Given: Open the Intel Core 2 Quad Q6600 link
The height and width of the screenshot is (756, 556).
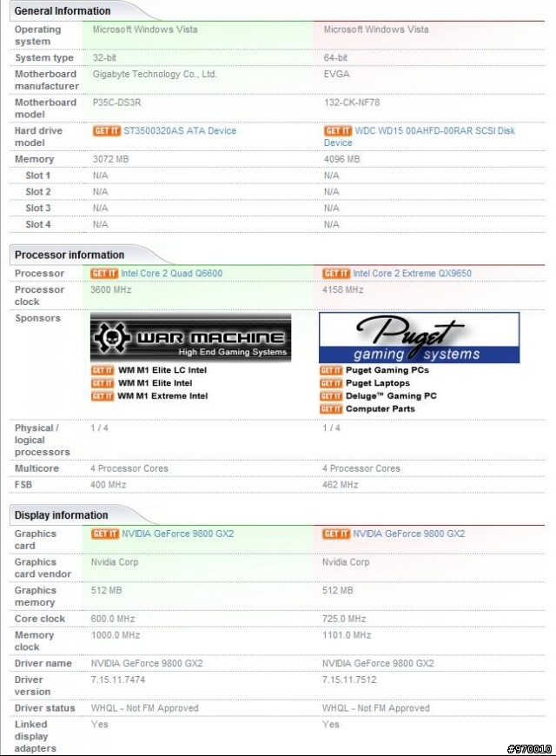Looking at the screenshot, I should pyautogui.click(x=172, y=274).
